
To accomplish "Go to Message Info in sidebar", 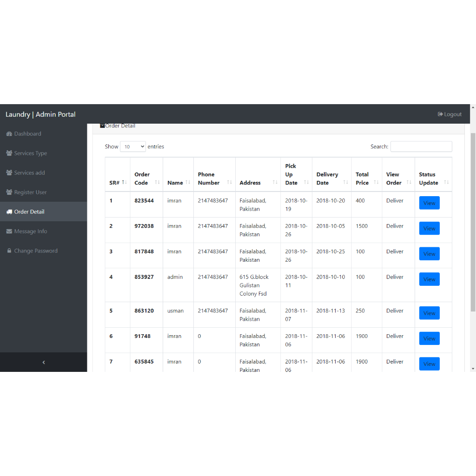I will (31, 231).
